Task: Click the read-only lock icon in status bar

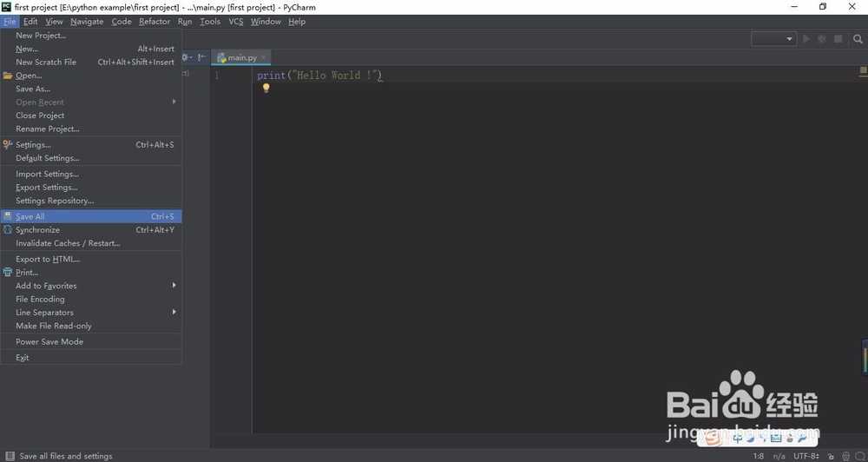Action: (x=831, y=457)
